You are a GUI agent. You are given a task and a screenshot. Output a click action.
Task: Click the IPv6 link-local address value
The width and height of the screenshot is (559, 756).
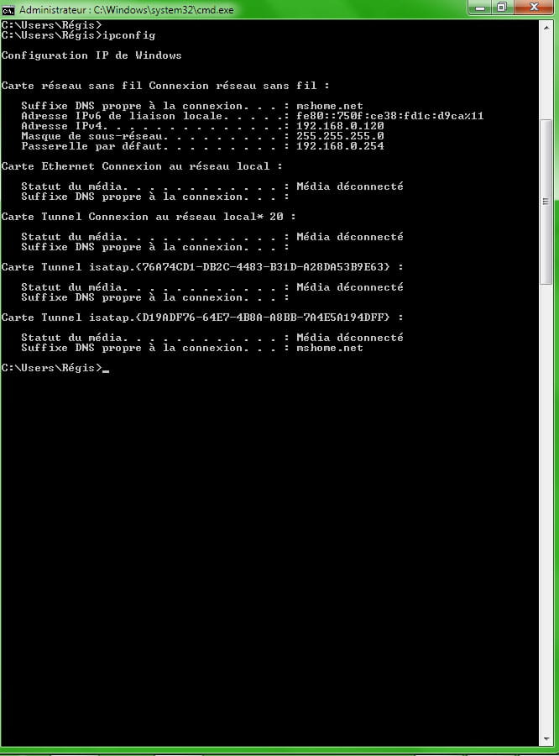pyautogui.click(x=389, y=116)
